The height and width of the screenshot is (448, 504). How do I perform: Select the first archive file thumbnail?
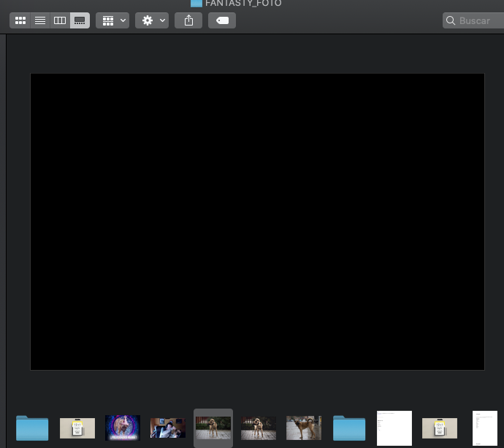[77, 428]
